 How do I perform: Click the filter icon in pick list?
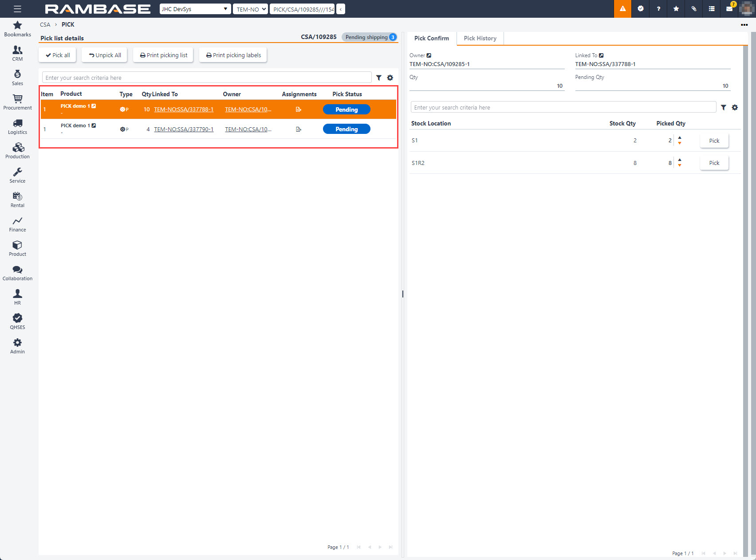379,78
